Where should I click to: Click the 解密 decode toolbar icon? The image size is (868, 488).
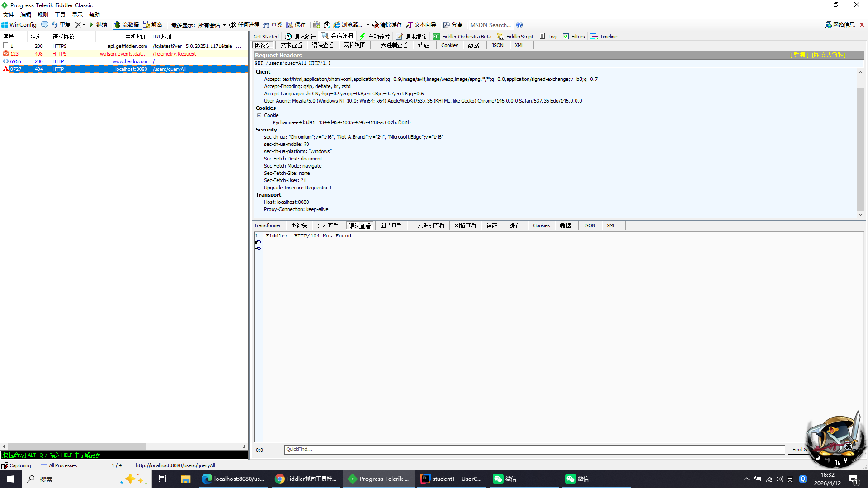(147, 25)
